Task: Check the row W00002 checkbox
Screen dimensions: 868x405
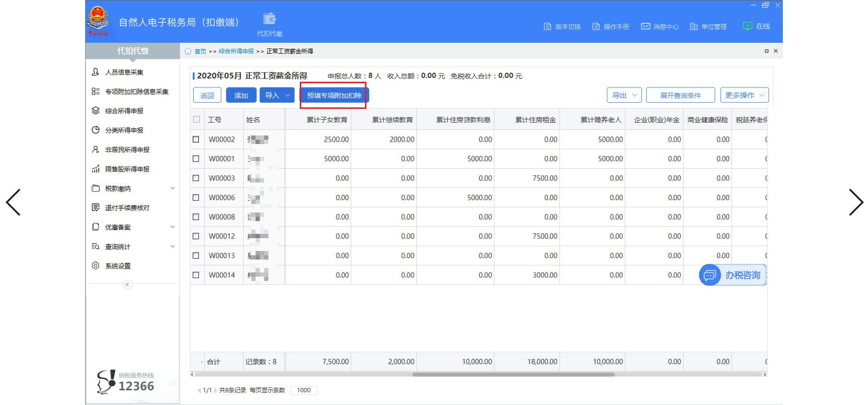Action: [196, 139]
